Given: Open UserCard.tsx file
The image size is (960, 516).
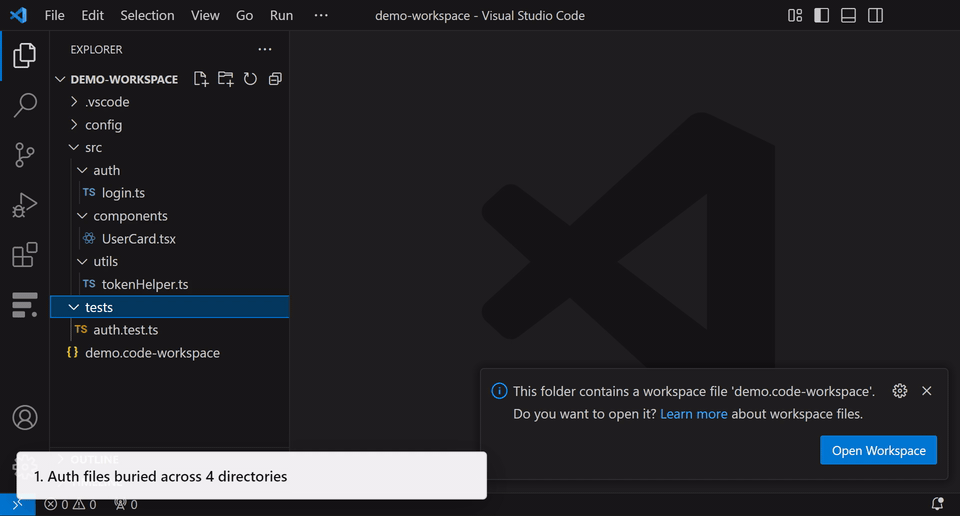Looking at the screenshot, I should (170, 239).
